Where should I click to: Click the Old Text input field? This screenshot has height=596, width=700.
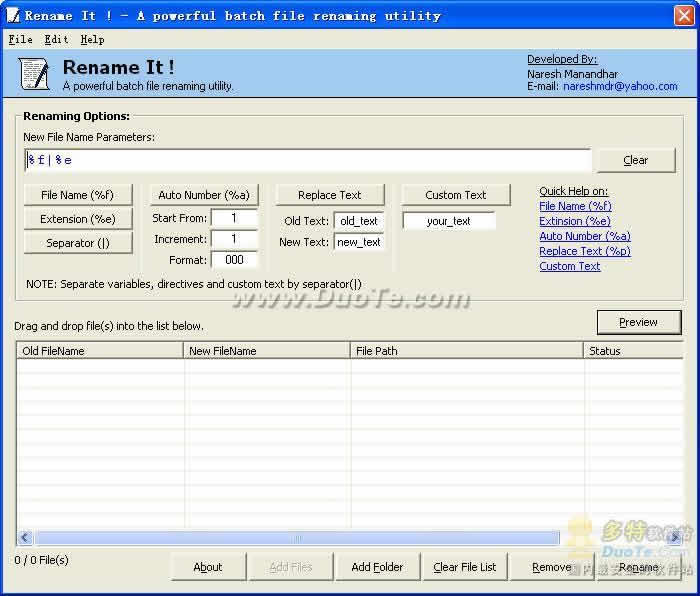(358, 221)
